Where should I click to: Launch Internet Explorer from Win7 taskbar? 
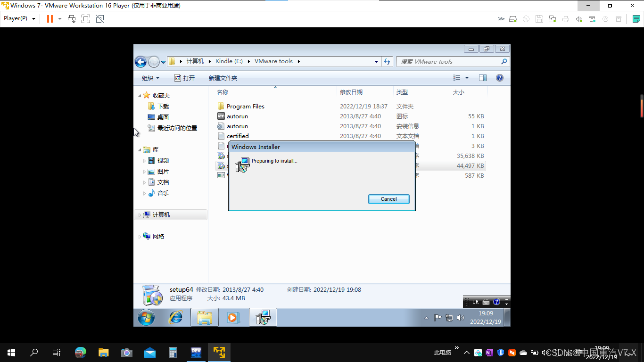(x=175, y=318)
